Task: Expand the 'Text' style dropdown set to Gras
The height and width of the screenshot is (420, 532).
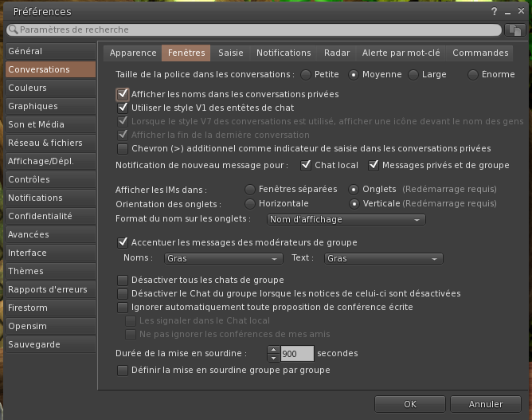Action: click(383, 259)
